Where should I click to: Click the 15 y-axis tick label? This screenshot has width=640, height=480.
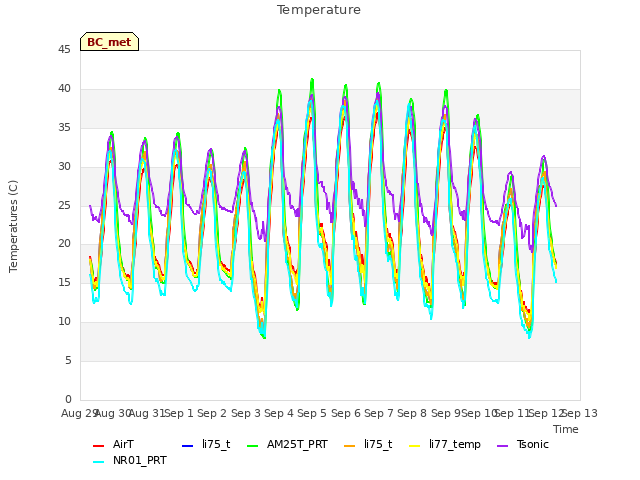[x=64, y=282]
